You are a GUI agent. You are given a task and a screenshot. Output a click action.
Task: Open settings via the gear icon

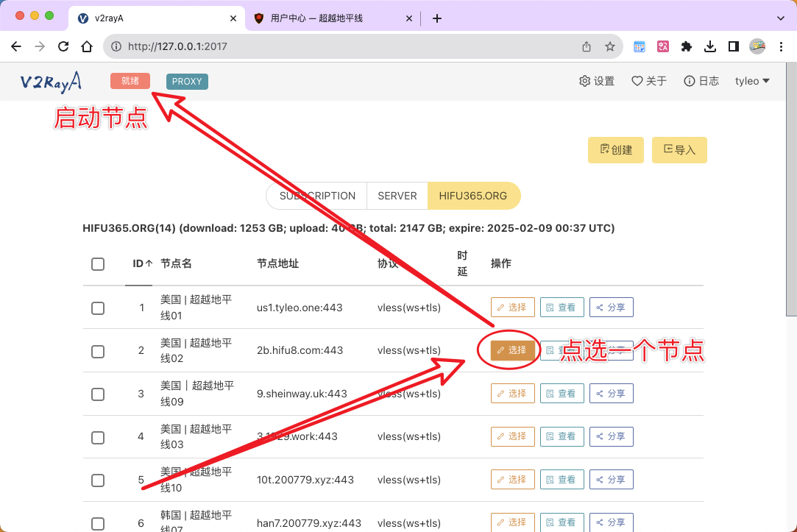pyautogui.click(x=585, y=81)
